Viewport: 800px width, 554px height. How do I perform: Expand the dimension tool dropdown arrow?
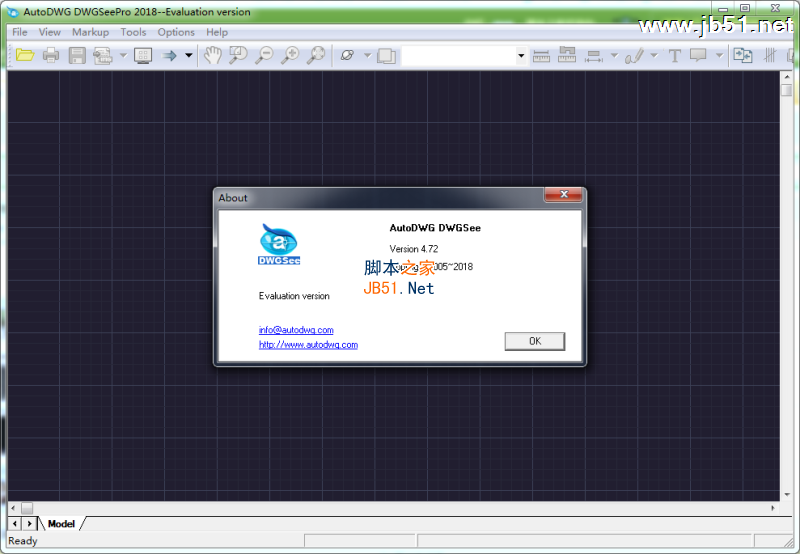click(614, 55)
